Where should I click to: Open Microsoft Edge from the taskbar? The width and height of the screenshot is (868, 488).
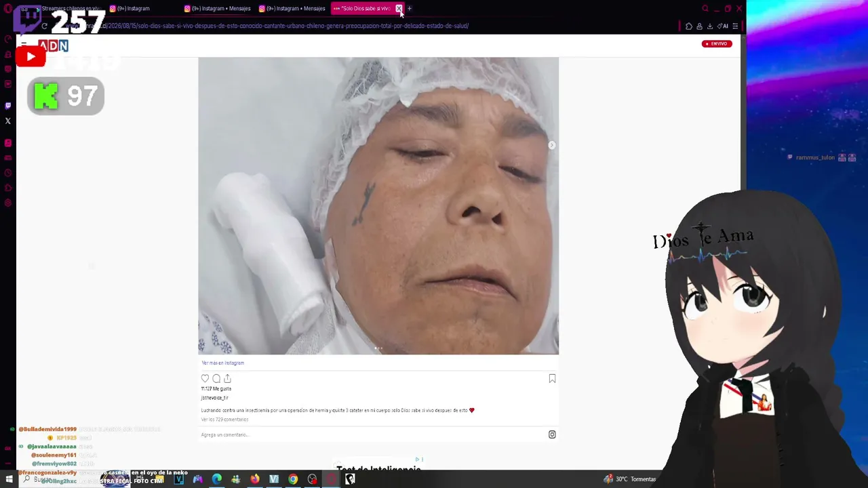pos(217,479)
